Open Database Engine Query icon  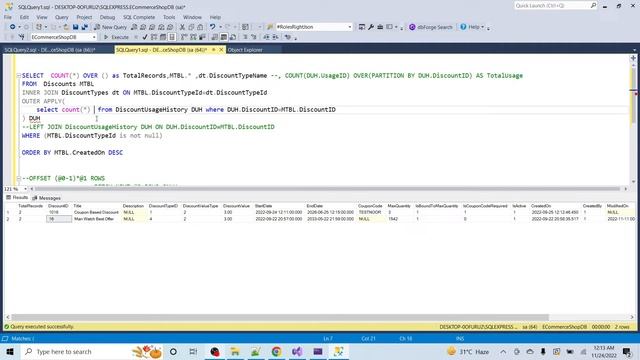[134, 27]
